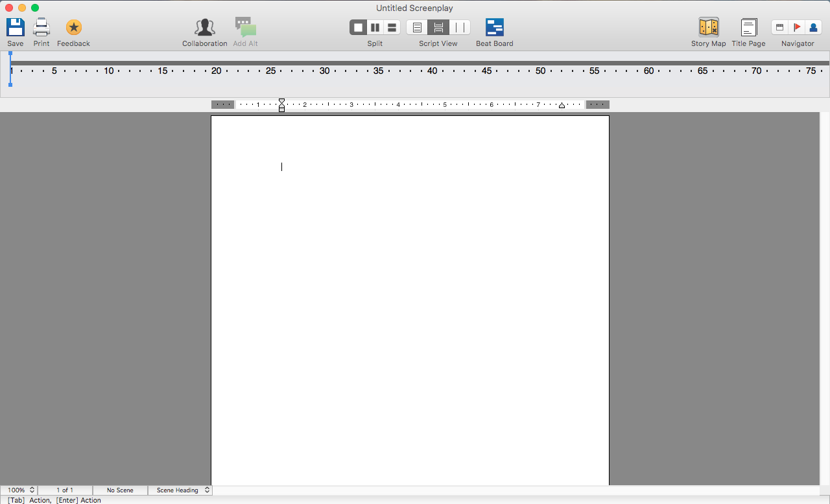830x504 pixels.
Task: Open the character navigator person icon
Action: click(814, 27)
